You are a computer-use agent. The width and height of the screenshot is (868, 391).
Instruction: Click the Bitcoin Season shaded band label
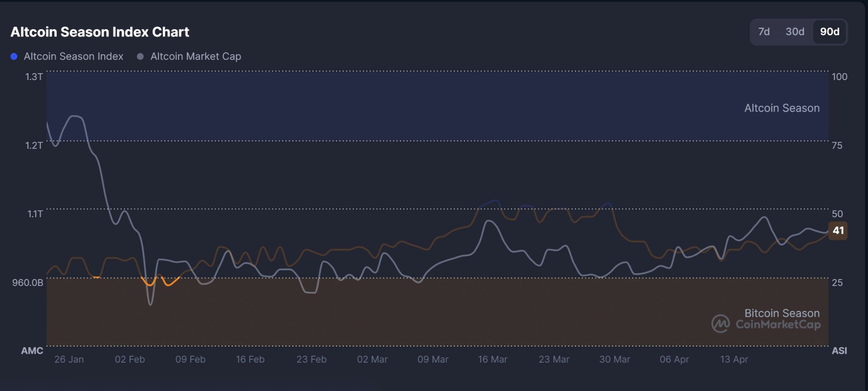click(782, 313)
